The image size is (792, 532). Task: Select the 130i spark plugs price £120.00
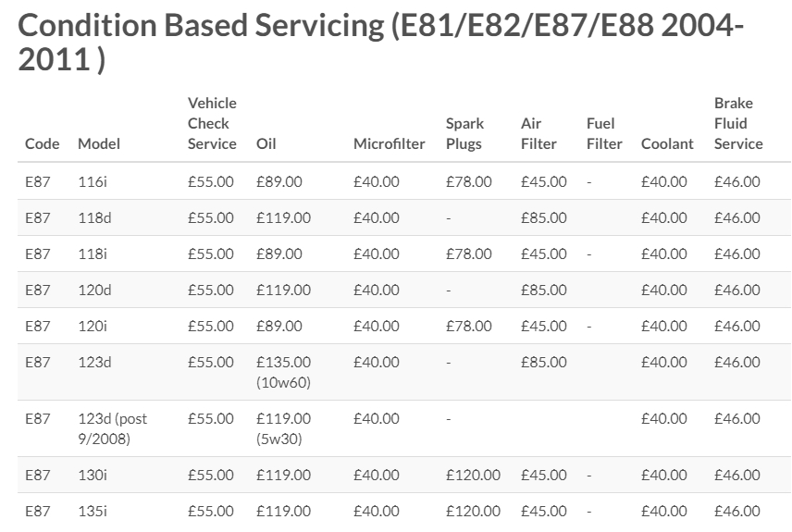(474, 475)
